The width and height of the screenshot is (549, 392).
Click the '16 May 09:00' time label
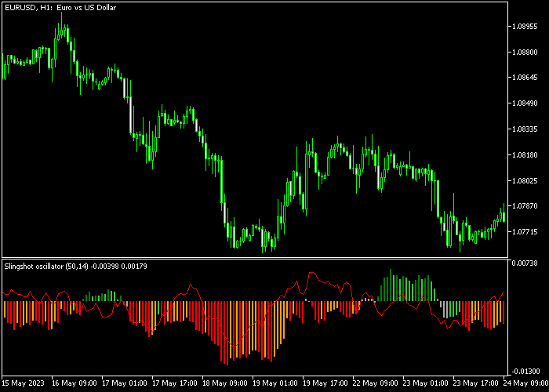[x=75, y=383]
